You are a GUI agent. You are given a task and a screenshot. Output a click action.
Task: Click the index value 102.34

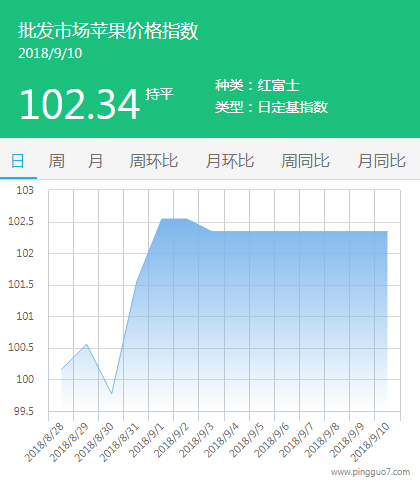79,104
